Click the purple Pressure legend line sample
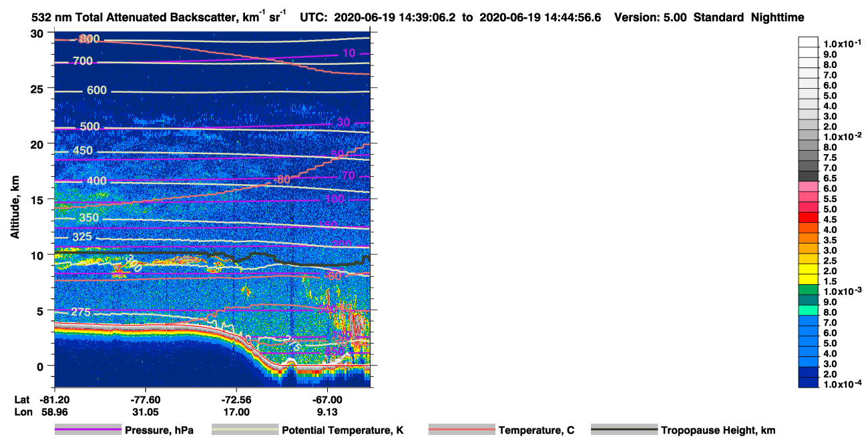Image resolution: width=868 pixels, height=445 pixels. (87, 430)
